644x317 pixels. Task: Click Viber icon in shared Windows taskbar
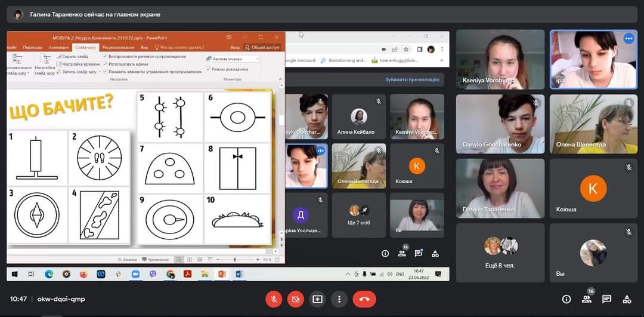click(153, 274)
